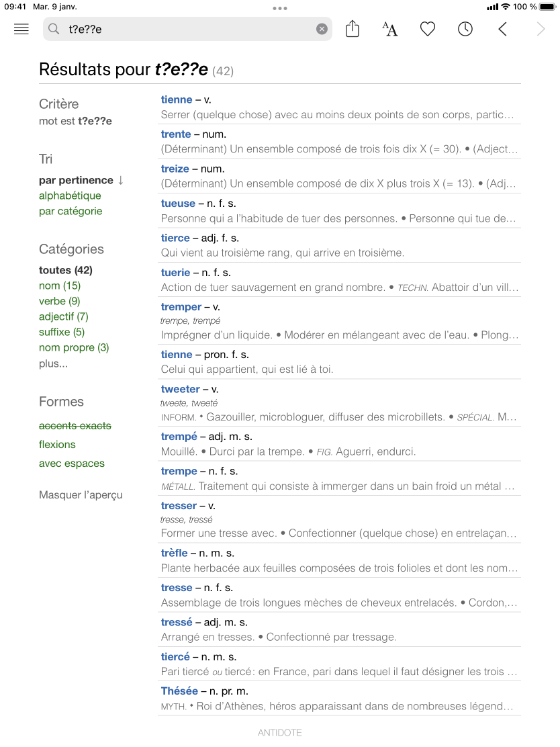Click the search input field

pos(188,29)
